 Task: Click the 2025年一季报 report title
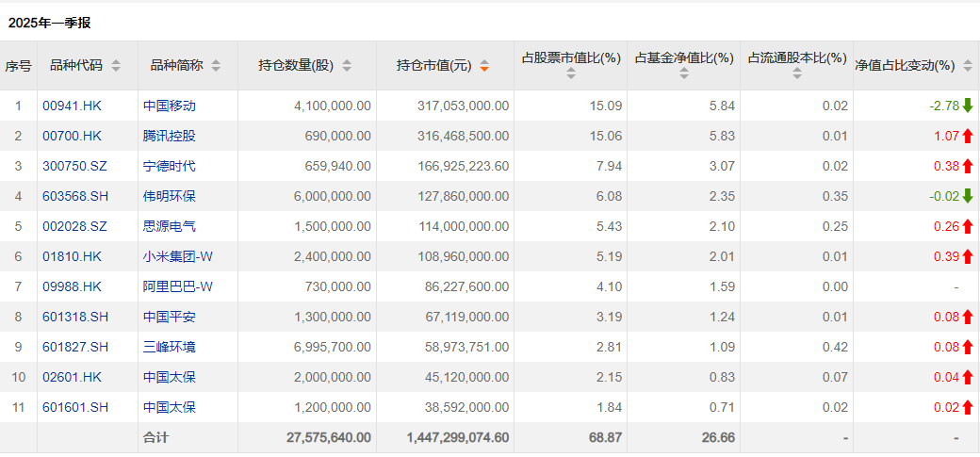point(50,23)
